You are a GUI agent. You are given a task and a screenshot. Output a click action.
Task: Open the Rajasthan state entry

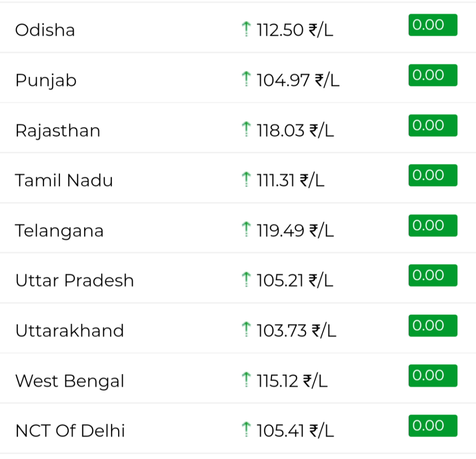click(x=58, y=131)
